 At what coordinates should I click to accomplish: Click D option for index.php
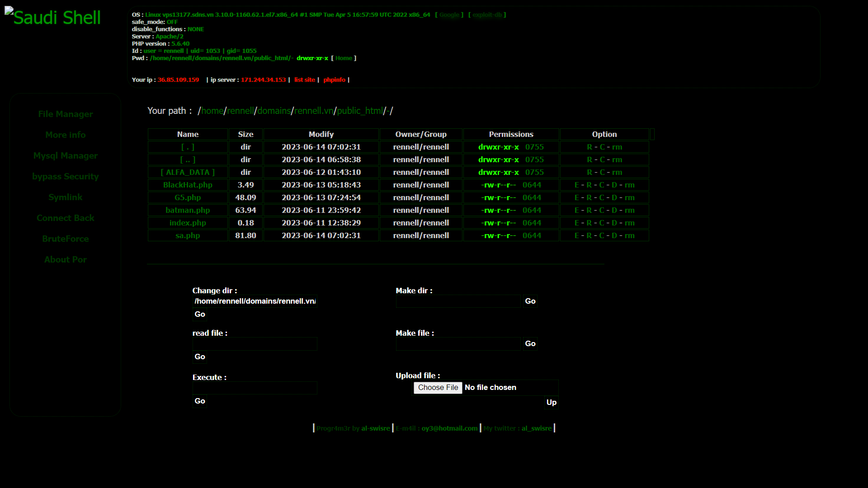point(614,223)
